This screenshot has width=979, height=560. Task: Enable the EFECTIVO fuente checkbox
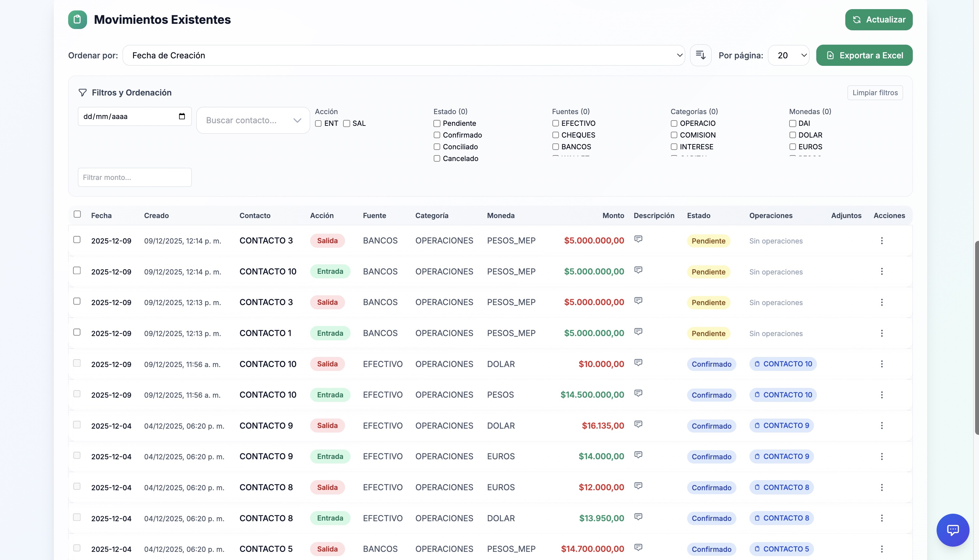coord(555,124)
